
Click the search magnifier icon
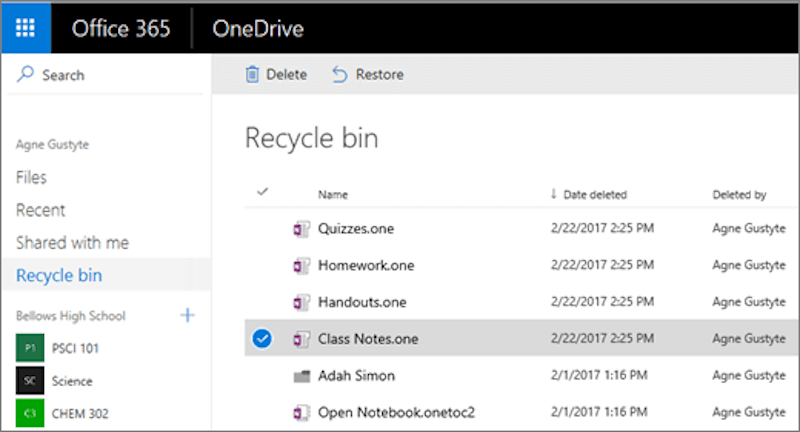coord(25,74)
